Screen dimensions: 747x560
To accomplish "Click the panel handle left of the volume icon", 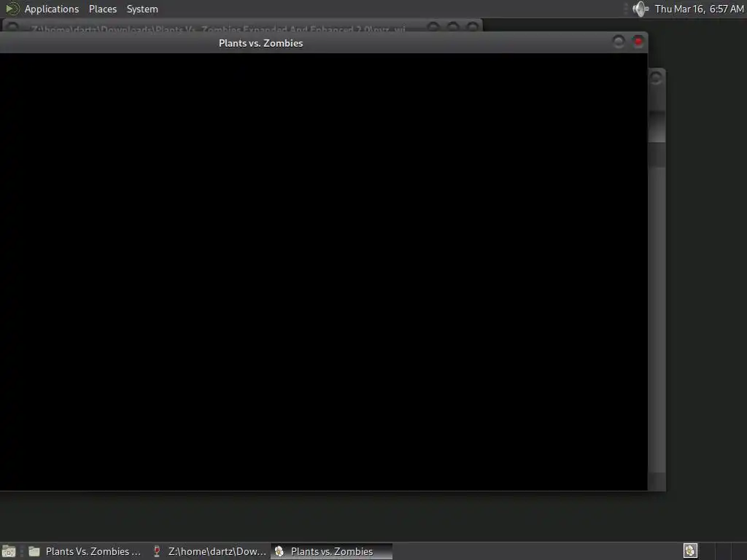I will pyautogui.click(x=626, y=9).
